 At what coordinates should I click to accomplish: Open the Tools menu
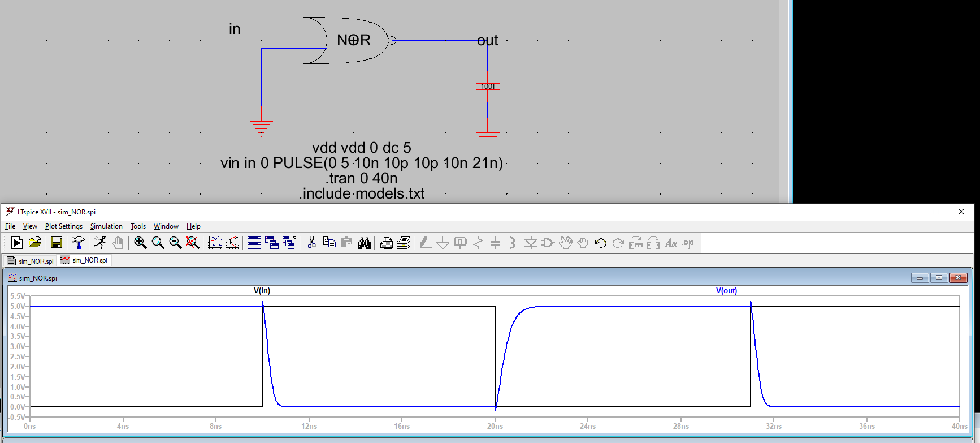138,226
